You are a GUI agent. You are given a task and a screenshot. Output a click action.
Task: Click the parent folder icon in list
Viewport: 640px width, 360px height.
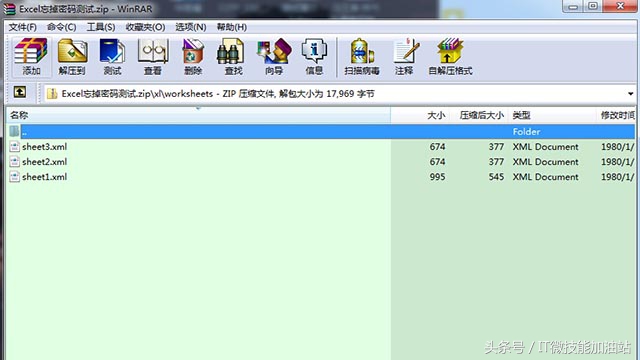click(x=14, y=131)
